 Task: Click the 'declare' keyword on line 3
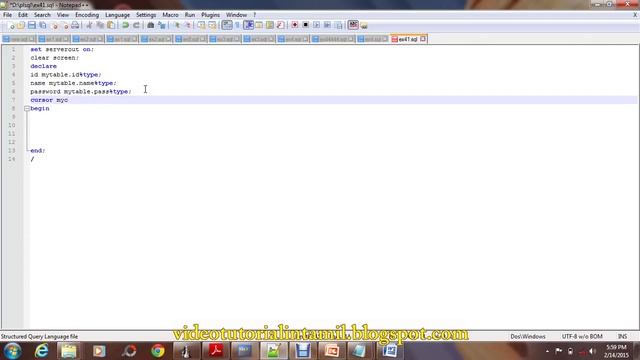click(x=43, y=66)
